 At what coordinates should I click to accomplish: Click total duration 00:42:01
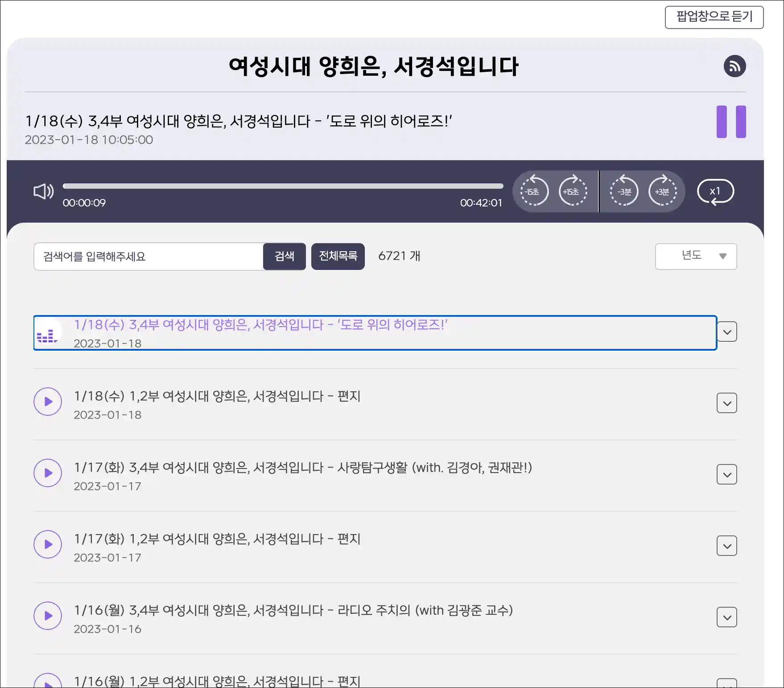[x=481, y=203]
